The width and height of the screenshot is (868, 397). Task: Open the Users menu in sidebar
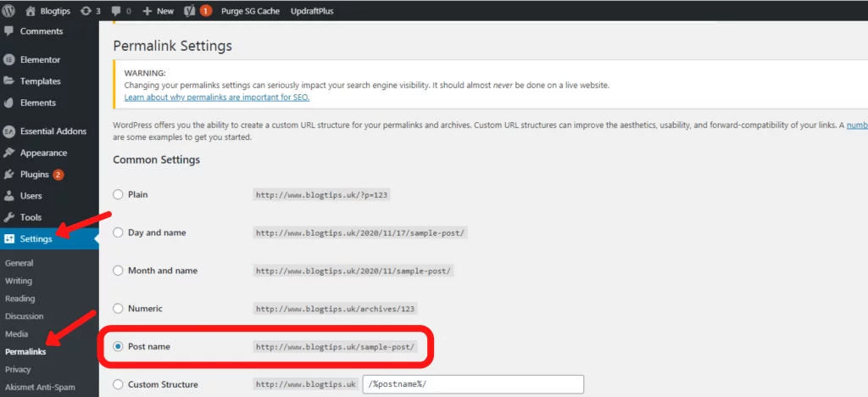31,196
